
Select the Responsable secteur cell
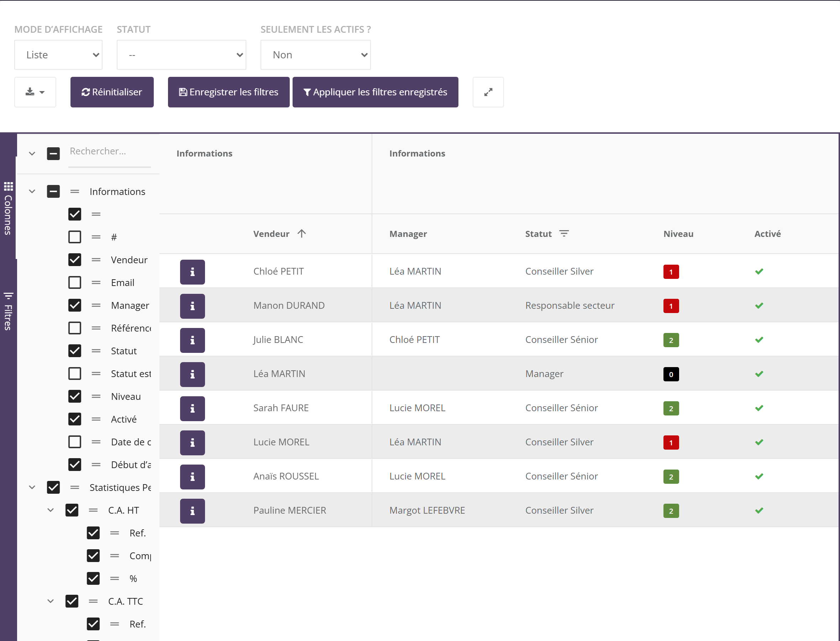point(570,306)
